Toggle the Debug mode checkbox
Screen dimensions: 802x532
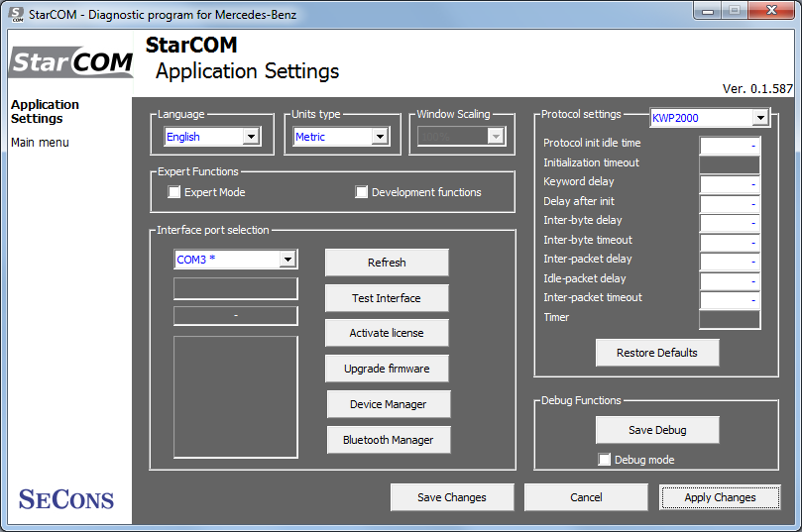tap(604, 460)
